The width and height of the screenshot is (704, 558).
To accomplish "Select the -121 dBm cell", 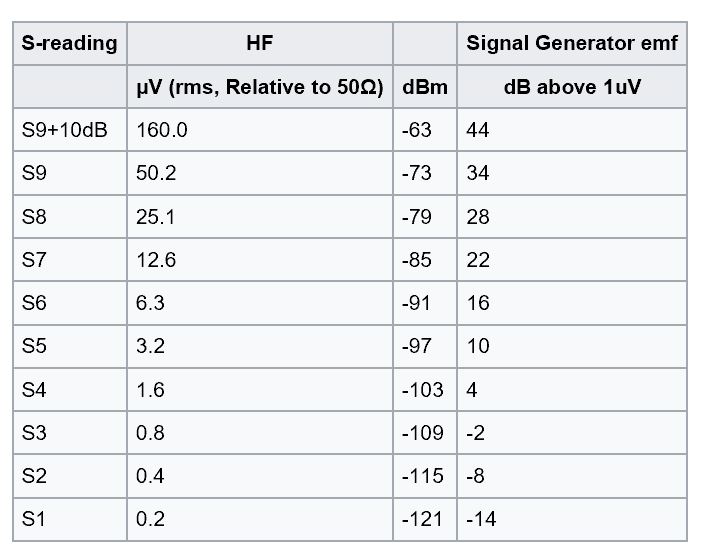I will pyautogui.click(x=425, y=519).
